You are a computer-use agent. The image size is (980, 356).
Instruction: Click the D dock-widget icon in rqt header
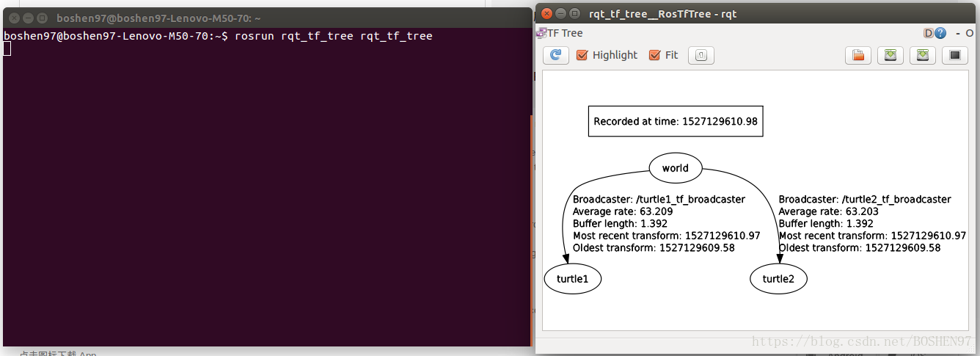point(928,33)
